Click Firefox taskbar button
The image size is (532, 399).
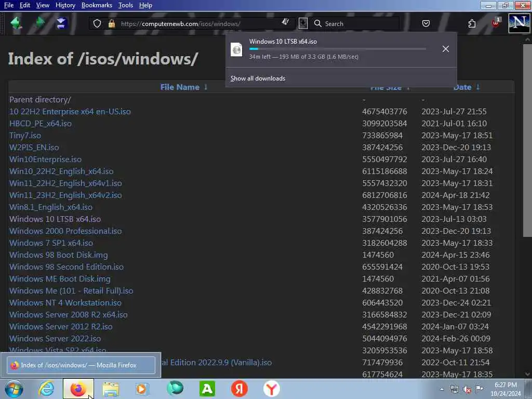78,389
